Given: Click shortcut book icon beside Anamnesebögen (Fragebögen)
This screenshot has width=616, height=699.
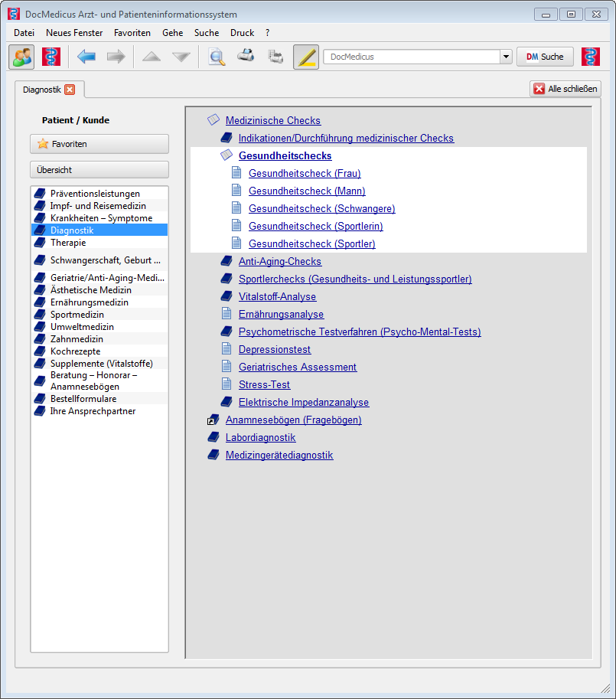Looking at the screenshot, I should click(213, 420).
